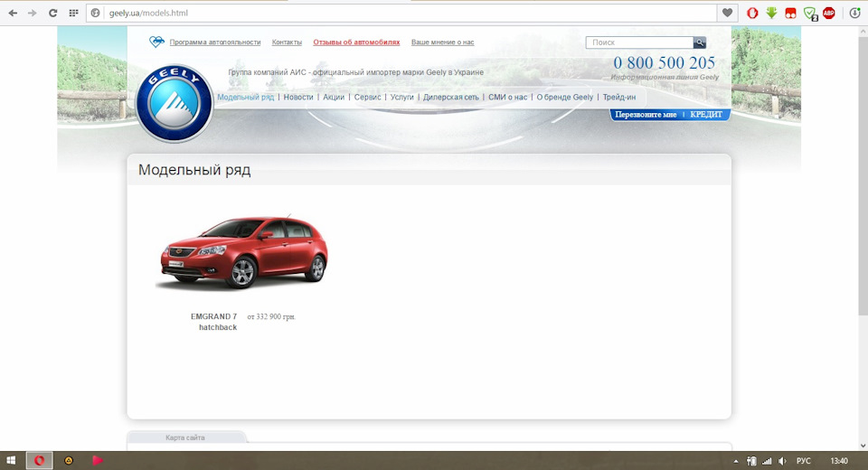868x470 pixels.
Task: Click the taskbar clock 13:40
Action: click(839, 461)
